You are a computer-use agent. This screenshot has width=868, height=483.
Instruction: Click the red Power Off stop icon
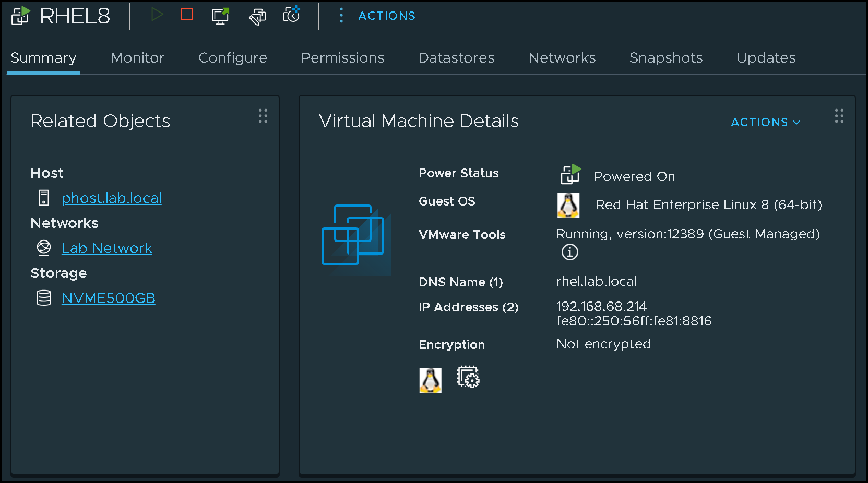187,15
